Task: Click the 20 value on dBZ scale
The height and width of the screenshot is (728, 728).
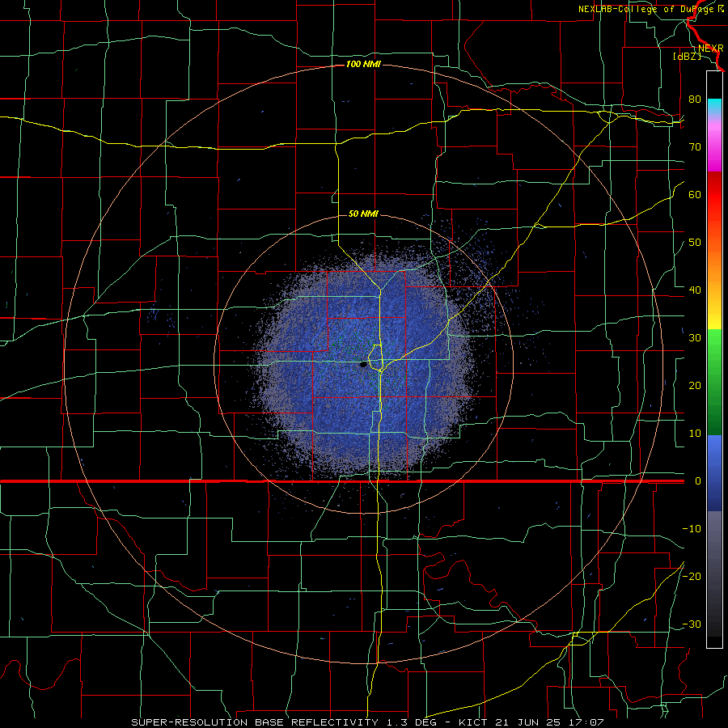Action: click(x=695, y=386)
